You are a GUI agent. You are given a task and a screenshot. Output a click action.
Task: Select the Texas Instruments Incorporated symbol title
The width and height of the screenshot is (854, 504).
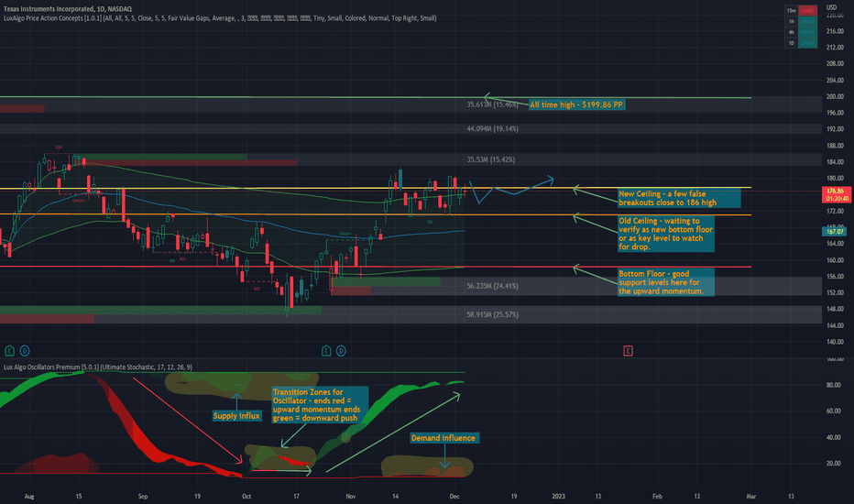point(68,9)
